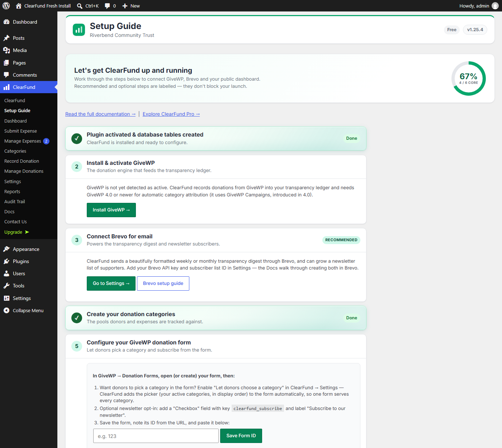Screen dimensions: 502x448
Task: Open Audit Trail submenu item
Action: [x=15, y=201]
